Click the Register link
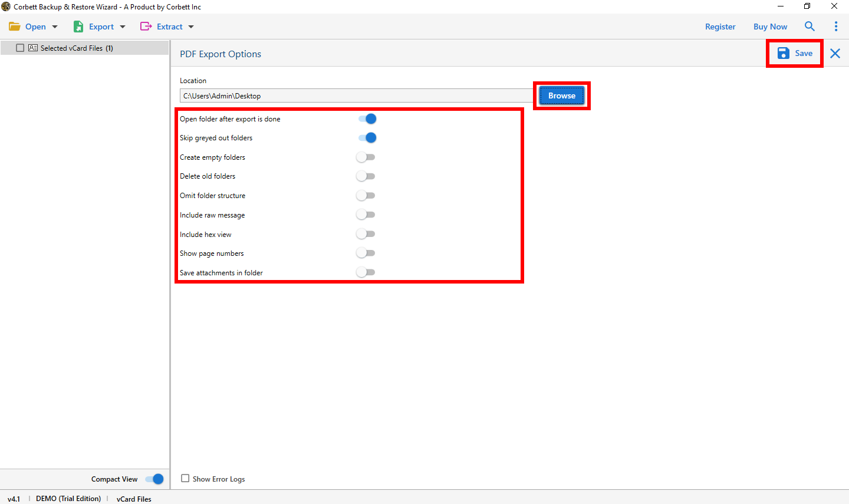 (720, 27)
